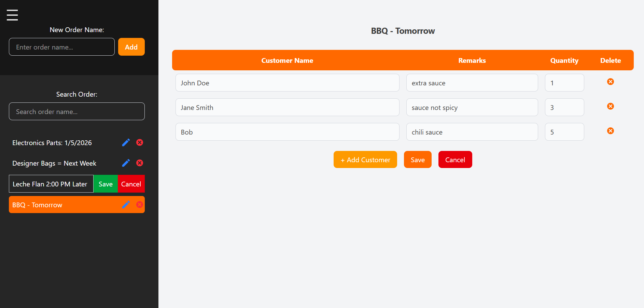Edit the Jane Smith customer name field
644x308 pixels.
coord(288,107)
